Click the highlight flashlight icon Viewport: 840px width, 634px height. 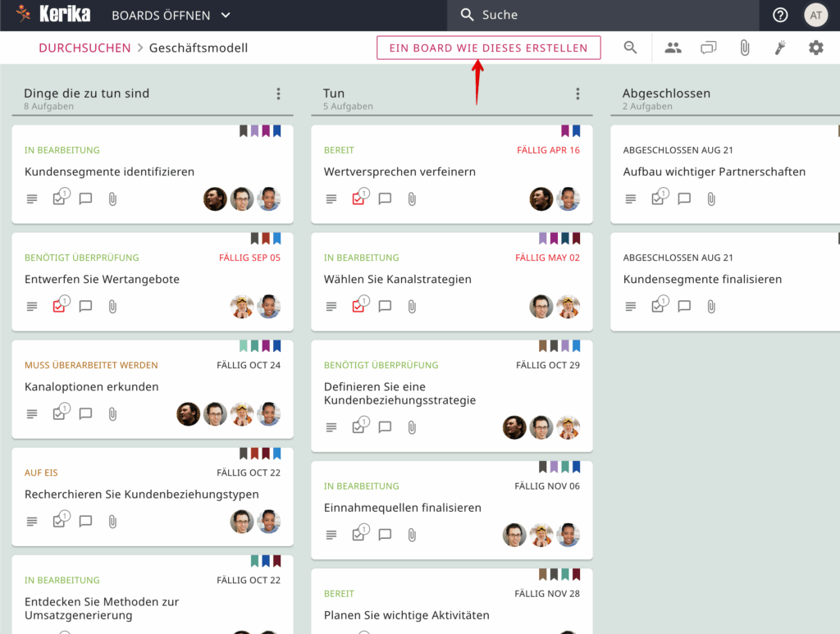(780, 48)
